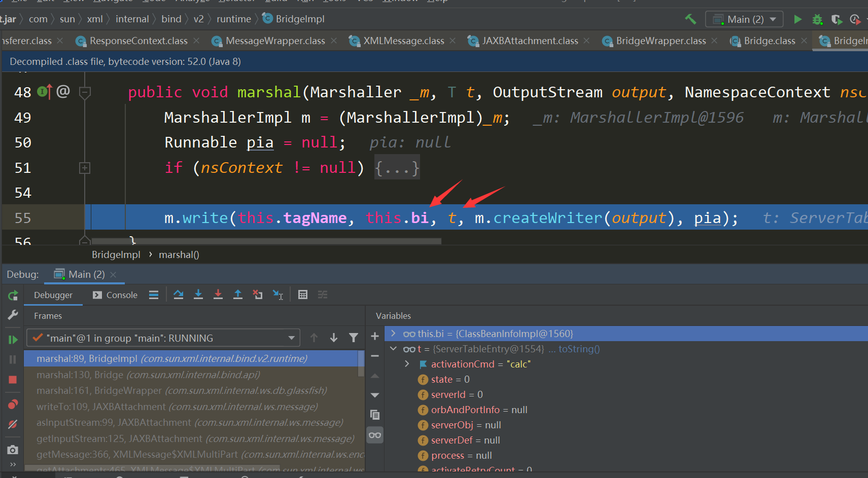Step over the current line
868x478 pixels.
coord(178,294)
